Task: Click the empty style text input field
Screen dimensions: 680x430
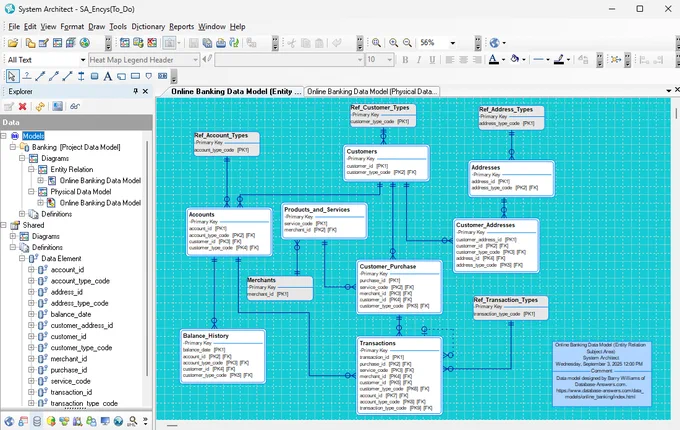Action: click(289, 60)
